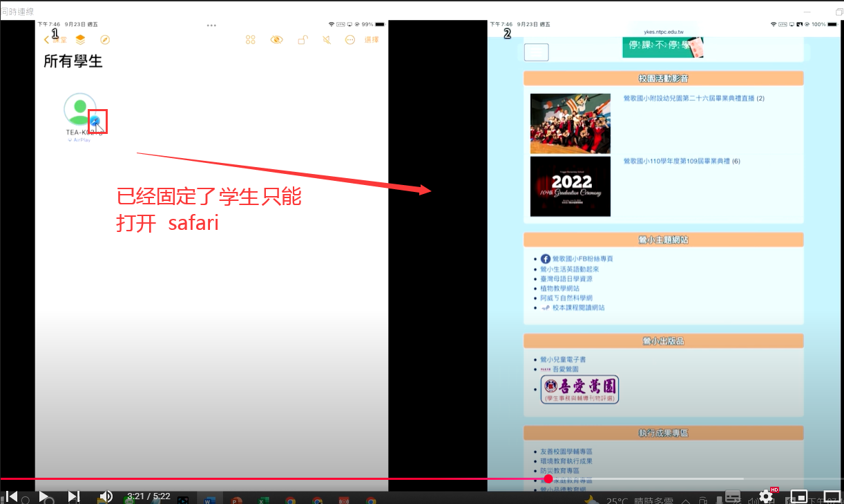Skip to previous video button
The height and width of the screenshot is (504, 844).
12,496
